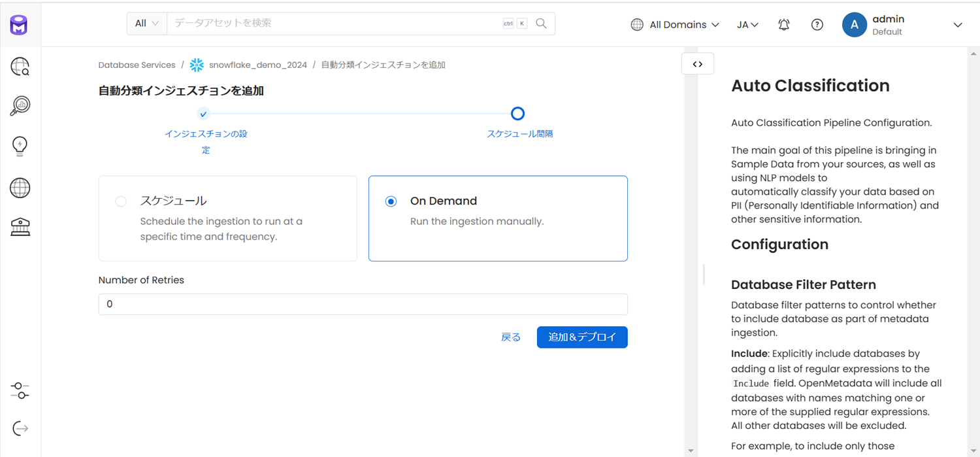The width and height of the screenshot is (980, 457).
Task: Click the Include code snippet in docs
Action: tap(751, 384)
